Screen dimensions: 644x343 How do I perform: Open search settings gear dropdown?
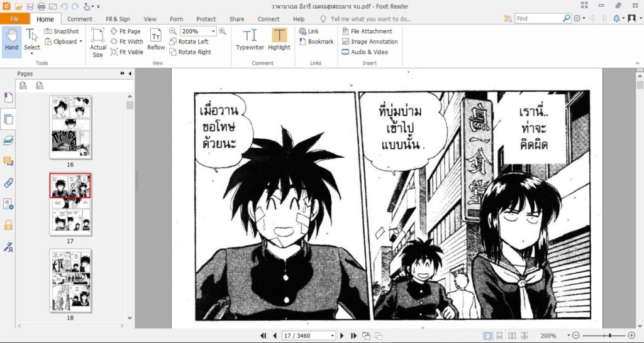point(579,18)
